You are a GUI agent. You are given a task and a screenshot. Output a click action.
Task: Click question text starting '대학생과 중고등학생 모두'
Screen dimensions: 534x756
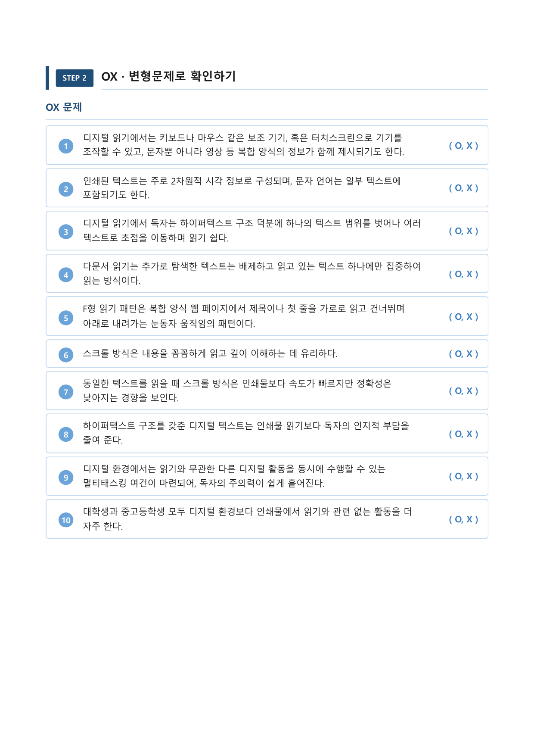coord(248,519)
